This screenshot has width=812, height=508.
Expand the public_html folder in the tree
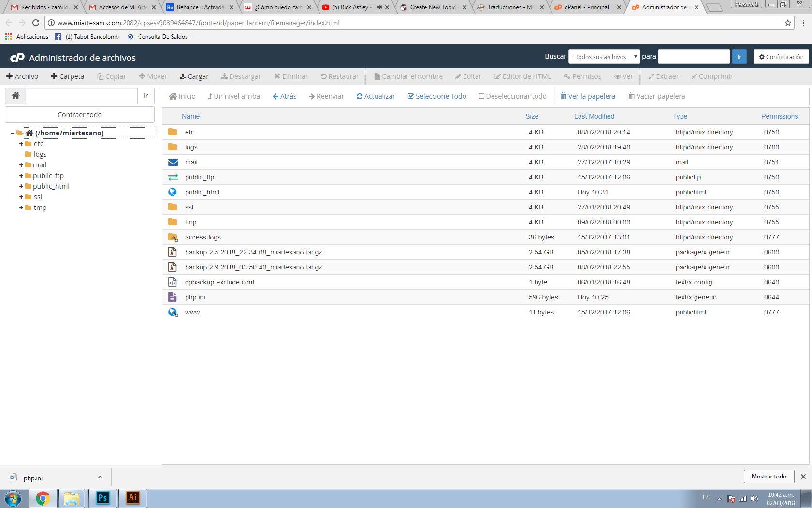tap(21, 186)
